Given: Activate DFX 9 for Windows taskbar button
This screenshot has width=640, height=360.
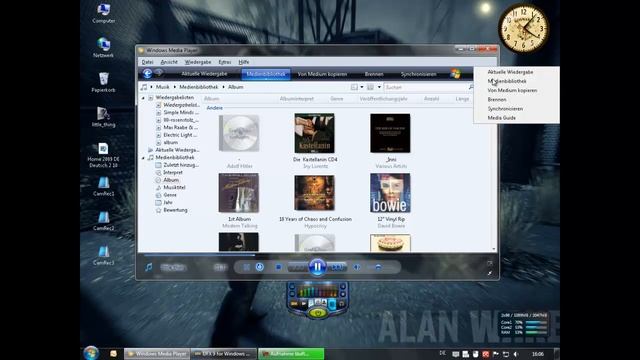Looking at the screenshot, I should click(x=224, y=354).
